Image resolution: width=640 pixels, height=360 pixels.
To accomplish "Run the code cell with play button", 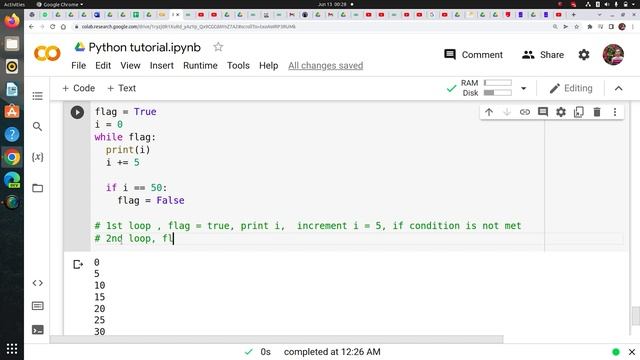I will point(77,112).
